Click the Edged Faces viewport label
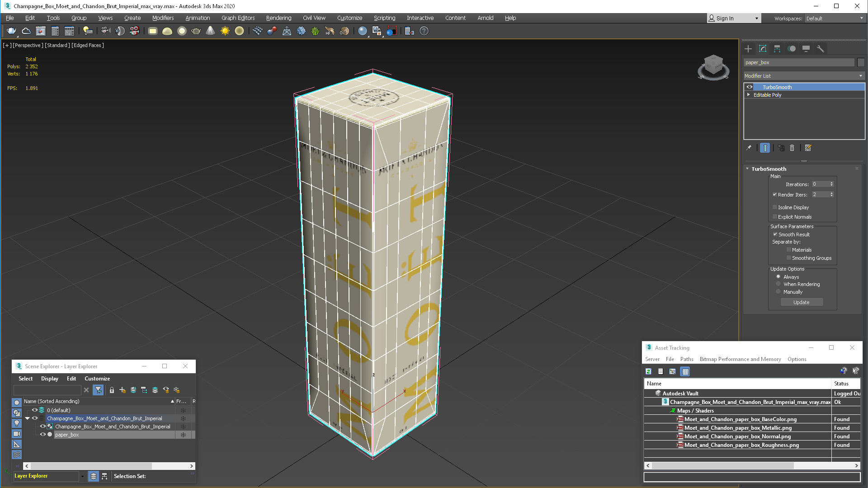868x488 pixels. click(x=88, y=45)
